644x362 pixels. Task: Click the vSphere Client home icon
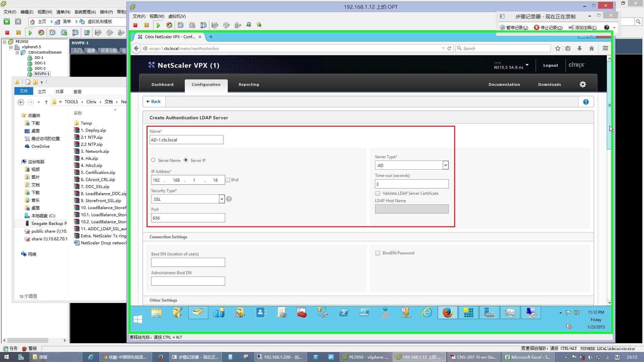(32, 21)
